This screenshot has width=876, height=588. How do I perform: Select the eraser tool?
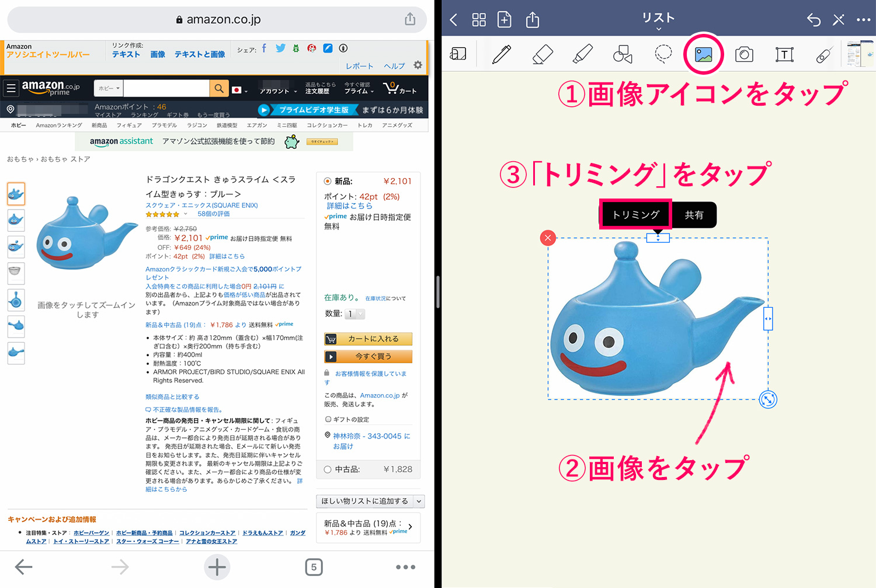click(543, 54)
